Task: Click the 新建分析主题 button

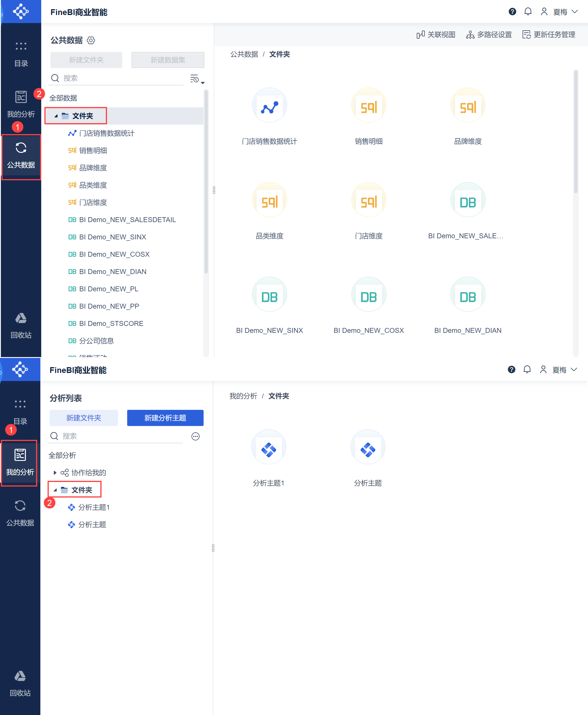Action: pos(165,418)
